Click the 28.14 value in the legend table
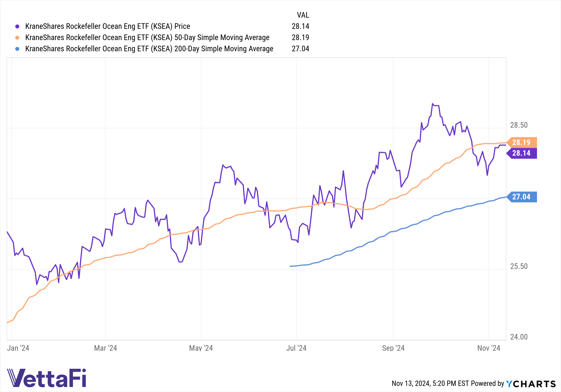The width and height of the screenshot is (561, 392). [300, 26]
